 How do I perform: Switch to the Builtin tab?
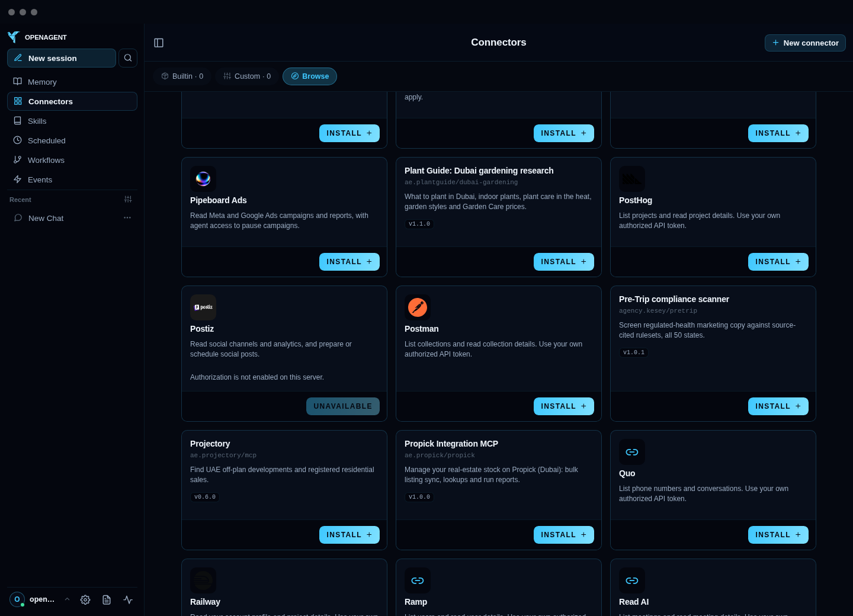coord(182,76)
